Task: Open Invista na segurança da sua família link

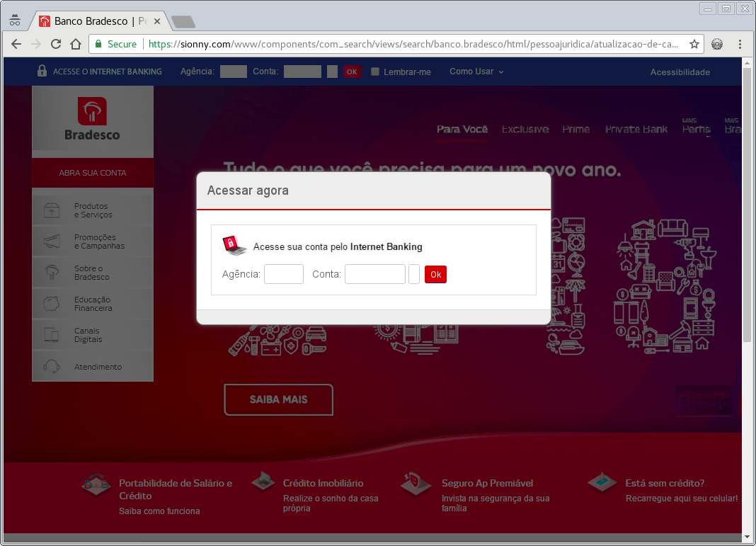Action: pyautogui.click(x=496, y=503)
